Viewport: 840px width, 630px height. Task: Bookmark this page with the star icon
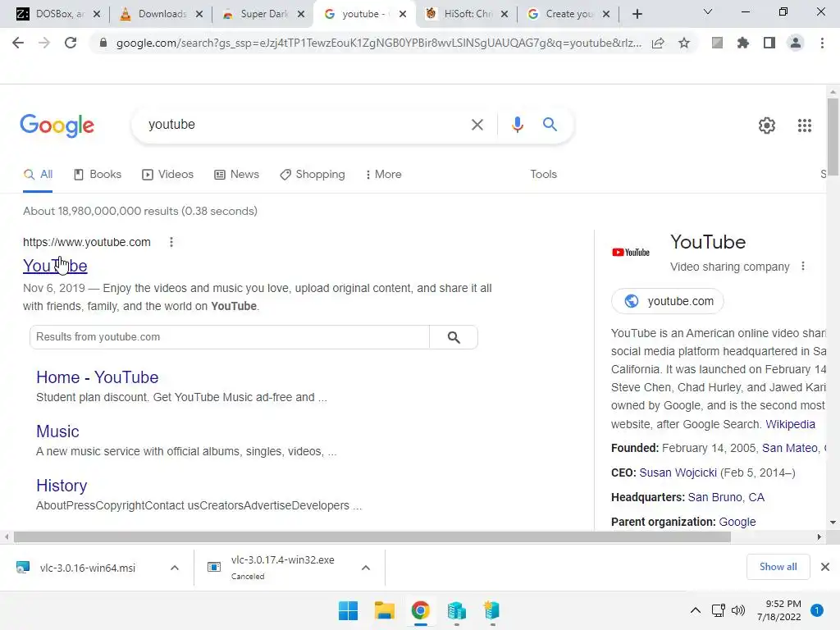pyautogui.click(x=684, y=43)
